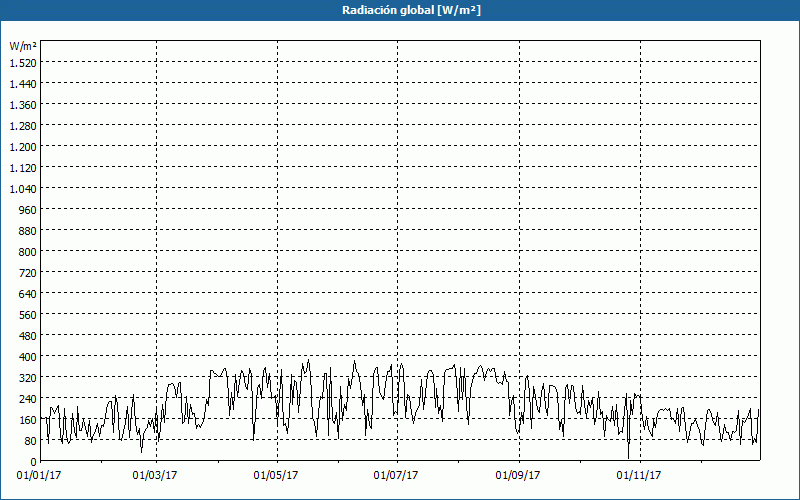Viewport: 800px width, 500px height.
Task: Select the 1.280 y-axis value
Action: click(23, 126)
